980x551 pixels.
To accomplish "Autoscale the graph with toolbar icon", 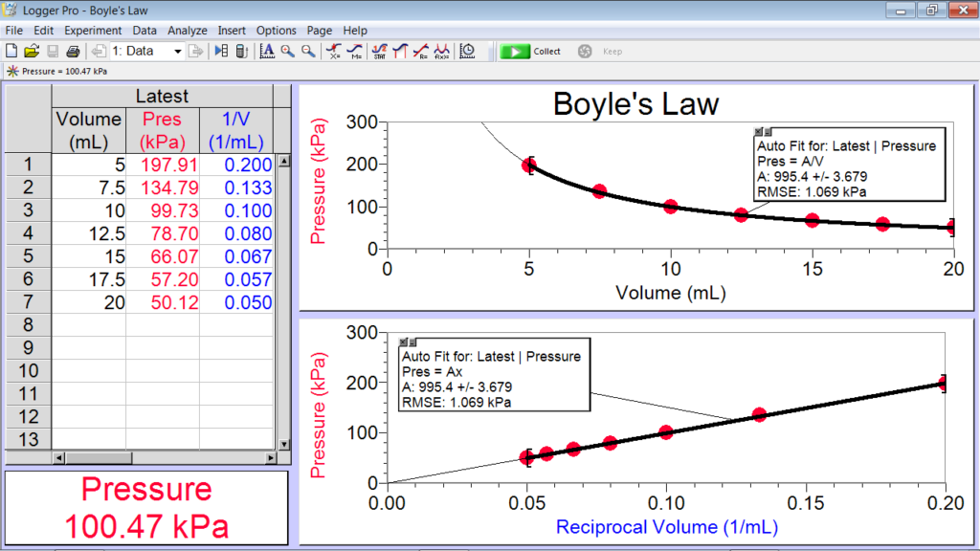I will point(267,52).
